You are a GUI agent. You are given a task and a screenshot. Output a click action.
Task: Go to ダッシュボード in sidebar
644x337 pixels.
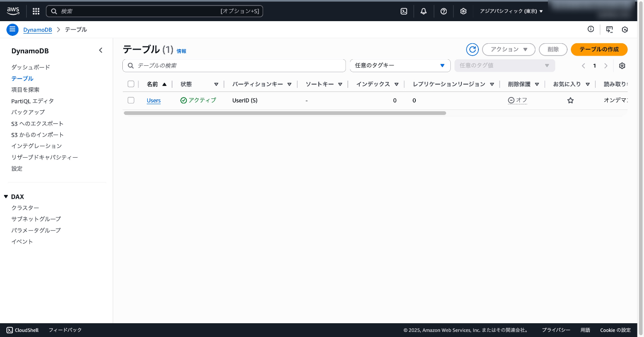coord(31,67)
